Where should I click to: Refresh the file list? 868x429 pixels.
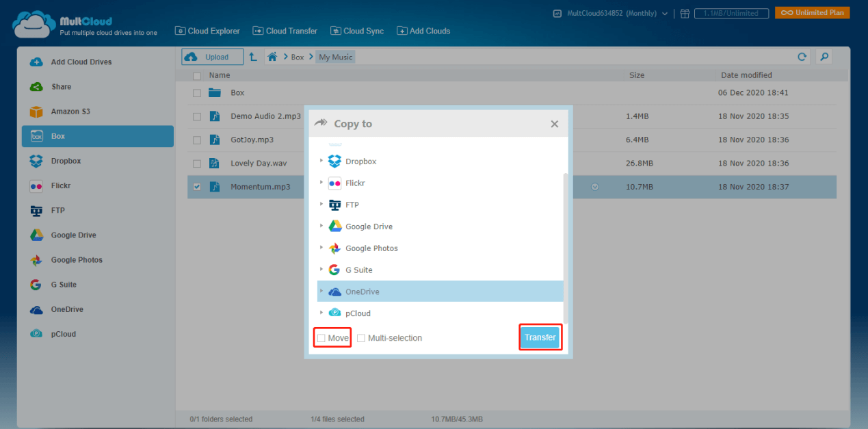click(x=803, y=57)
